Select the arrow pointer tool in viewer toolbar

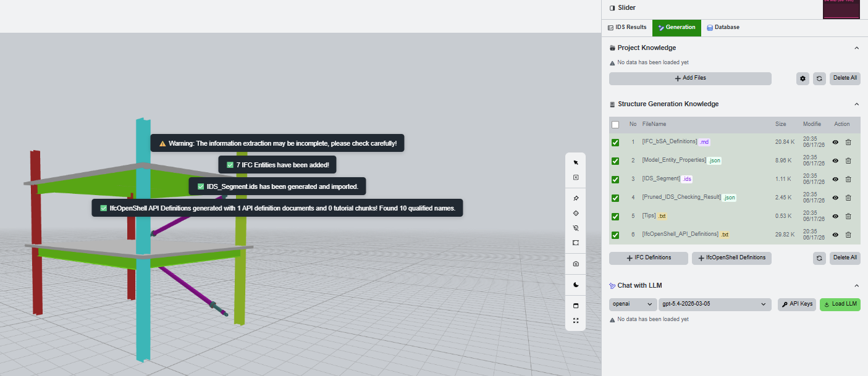(576, 162)
